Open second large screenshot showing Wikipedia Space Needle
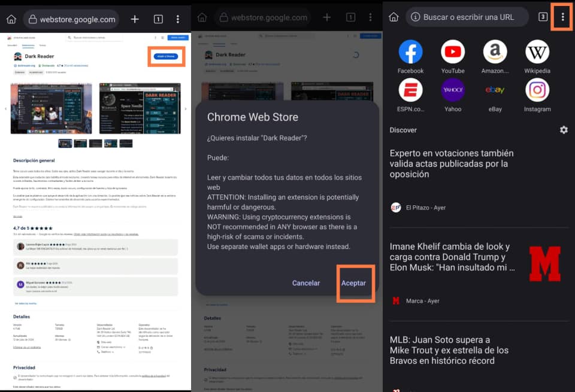This screenshot has width=575, height=392. 140,108
